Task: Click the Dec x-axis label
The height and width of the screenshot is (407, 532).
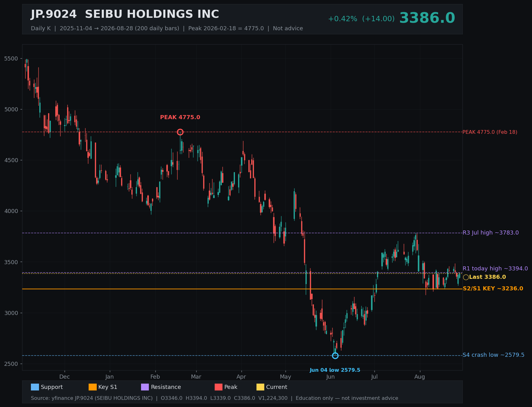Action: click(x=65, y=377)
